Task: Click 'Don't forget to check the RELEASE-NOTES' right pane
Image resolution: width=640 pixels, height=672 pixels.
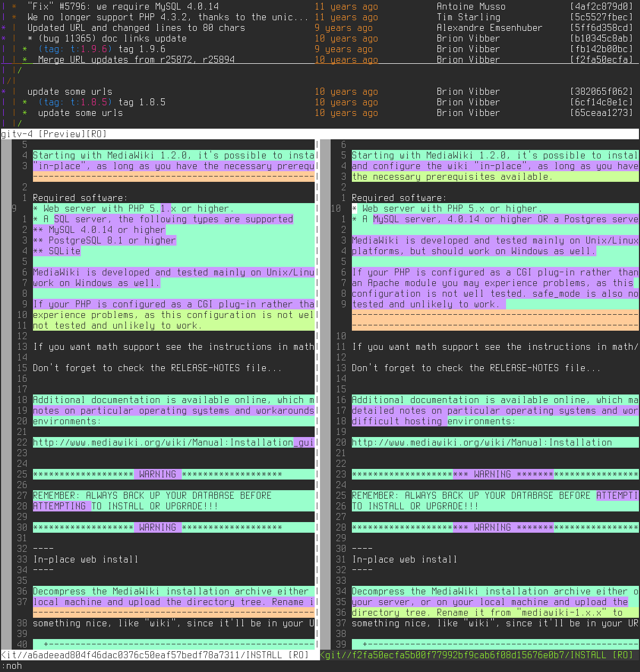Action: (476, 368)
